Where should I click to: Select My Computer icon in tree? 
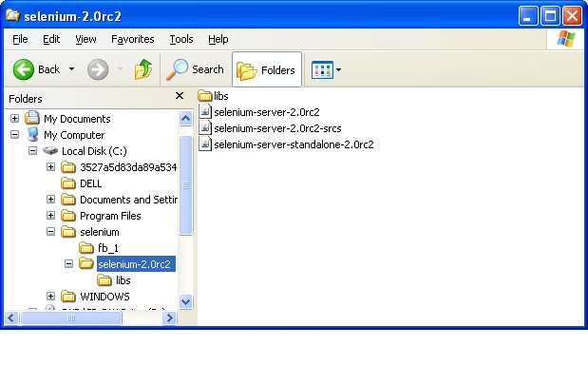coord(32,134)
